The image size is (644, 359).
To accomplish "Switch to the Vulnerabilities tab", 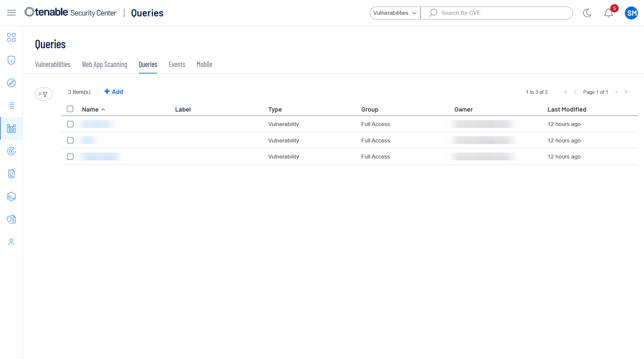I will 53,64.
